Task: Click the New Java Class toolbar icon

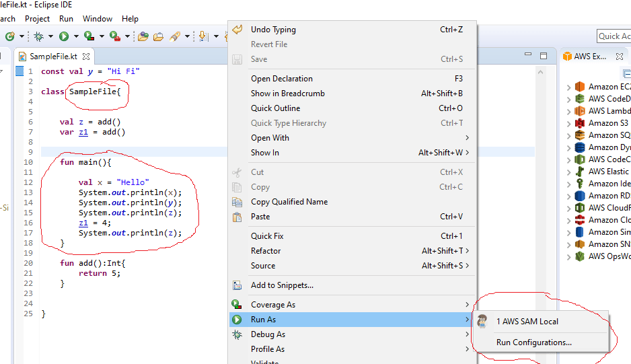Action: coord(9,36)
